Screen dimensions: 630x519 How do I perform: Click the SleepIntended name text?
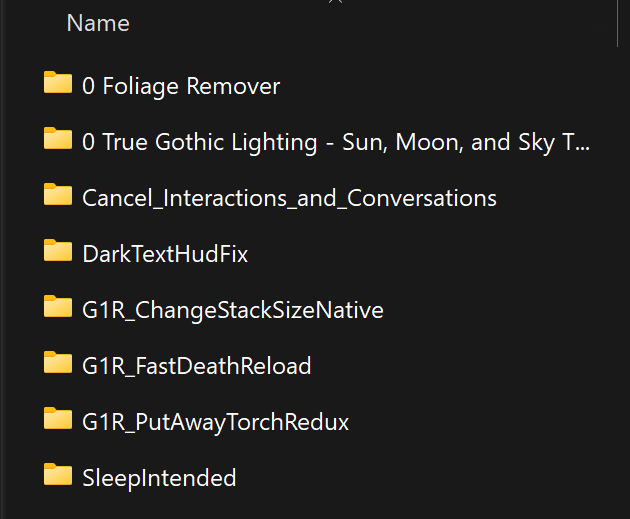(159, 478)
